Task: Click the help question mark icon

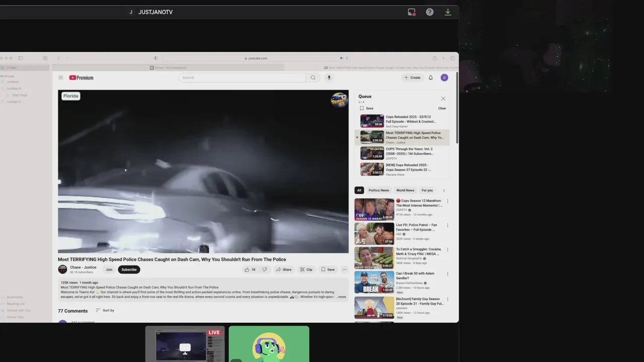Action: click(430, 12)
